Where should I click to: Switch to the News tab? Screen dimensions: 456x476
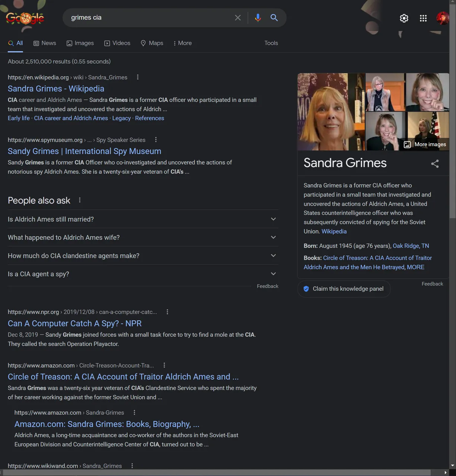point(45,43)
